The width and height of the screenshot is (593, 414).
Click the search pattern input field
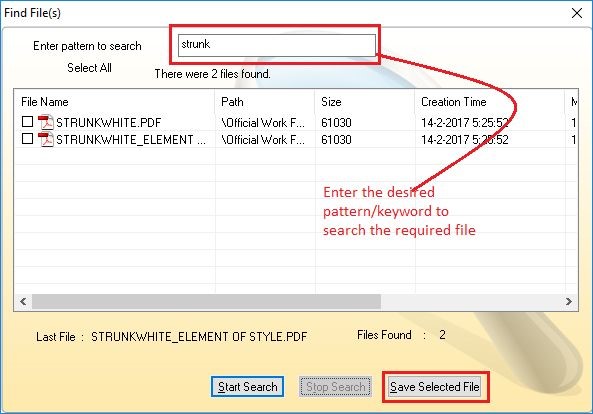[x=277, y=45]
